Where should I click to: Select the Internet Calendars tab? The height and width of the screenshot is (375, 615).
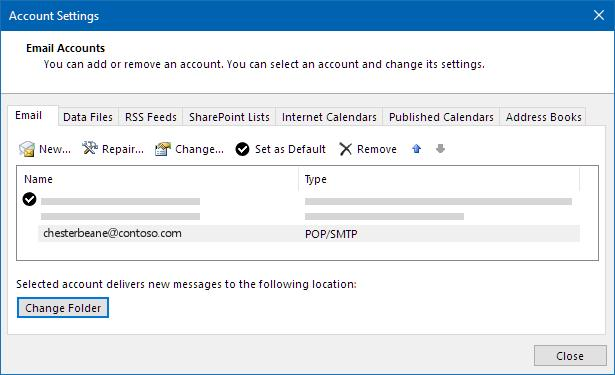point(329,117)
